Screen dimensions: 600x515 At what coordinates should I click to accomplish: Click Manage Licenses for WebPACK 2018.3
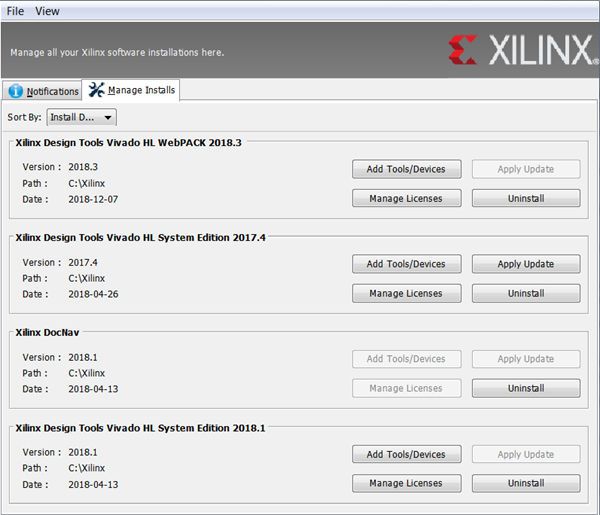coord(406,198)
